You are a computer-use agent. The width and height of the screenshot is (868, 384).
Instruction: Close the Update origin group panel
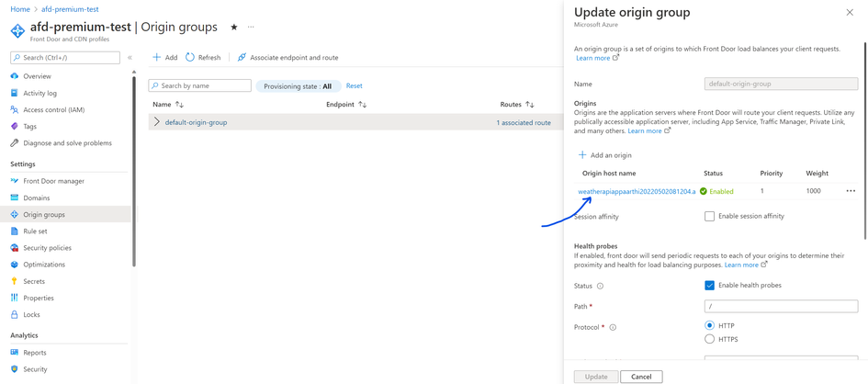pos(850,13)
